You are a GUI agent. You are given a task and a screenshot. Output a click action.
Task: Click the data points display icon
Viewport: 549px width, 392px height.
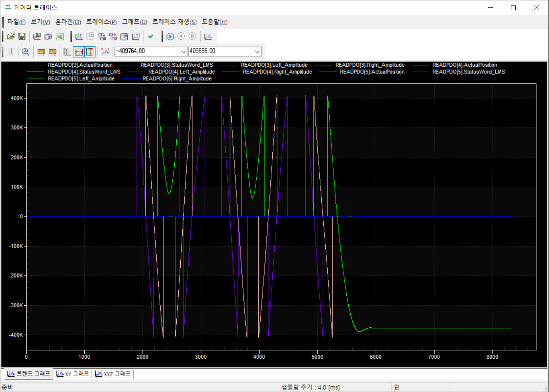[105, 51]
